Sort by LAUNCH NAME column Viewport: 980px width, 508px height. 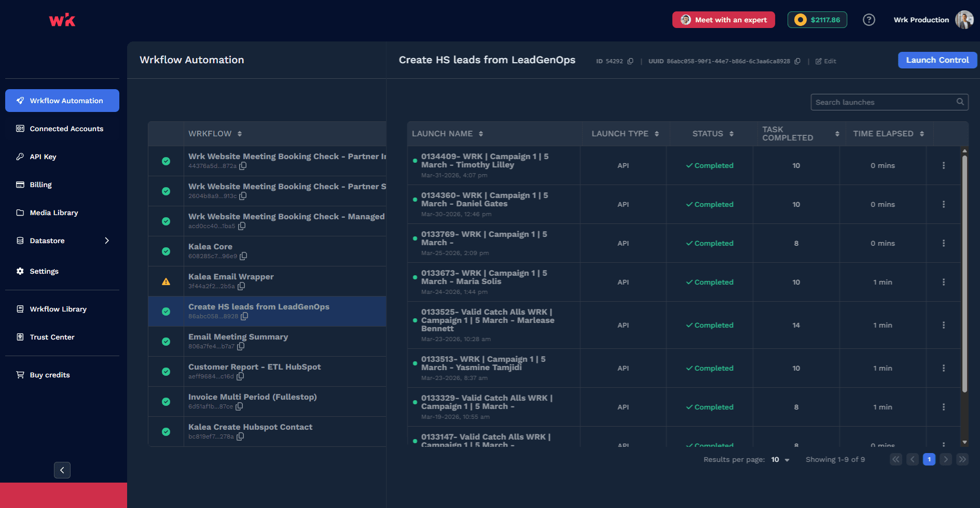(481, 134)
